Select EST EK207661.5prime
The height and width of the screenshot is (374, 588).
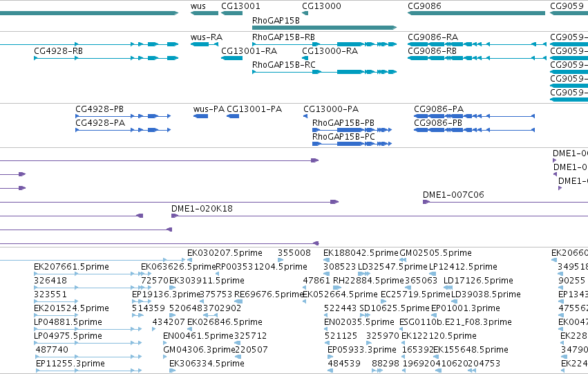click(x=71, y=267)
